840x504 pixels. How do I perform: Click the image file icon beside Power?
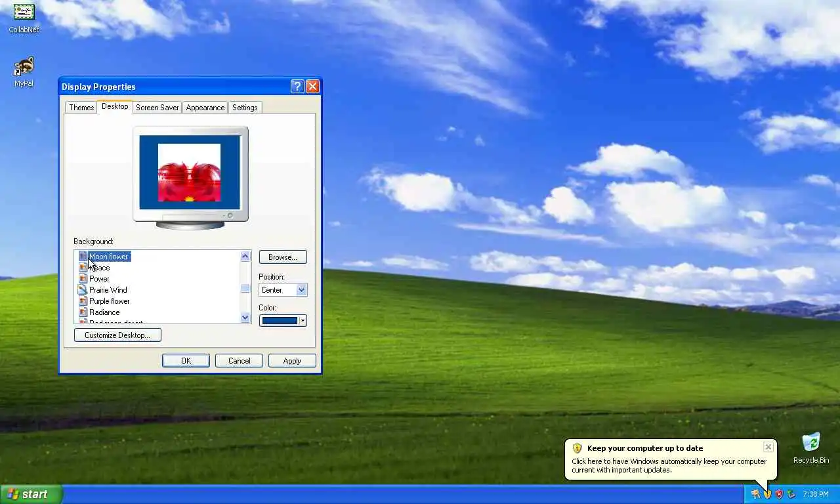pos(83,279)
